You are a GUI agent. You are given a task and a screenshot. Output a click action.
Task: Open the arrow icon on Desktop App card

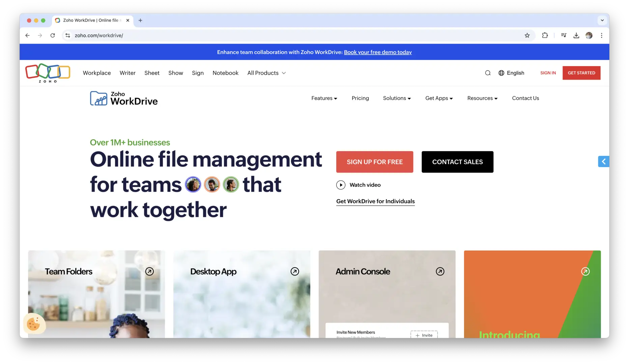click(295, 272)
